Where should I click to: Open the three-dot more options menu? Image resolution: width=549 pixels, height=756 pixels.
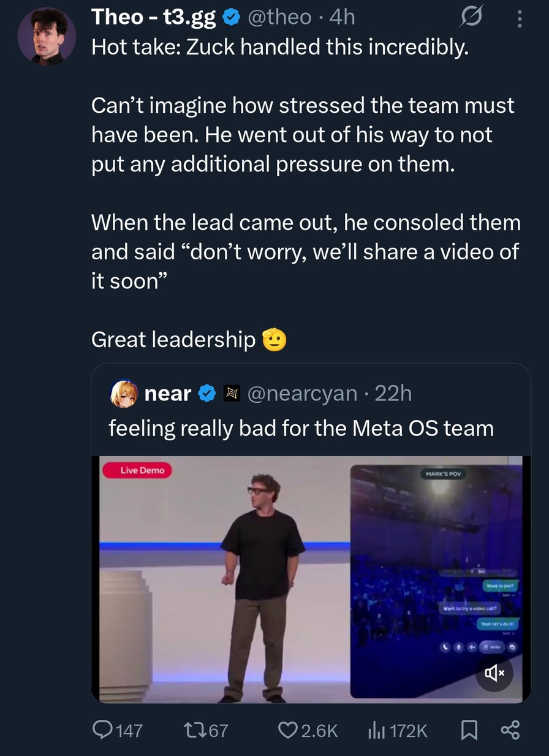pos(519,20)
